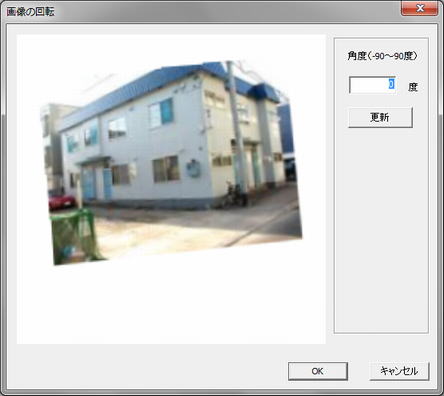444x396 pixels.
Task: Apply the angle with the 更新 button
Action: [380, 117]
